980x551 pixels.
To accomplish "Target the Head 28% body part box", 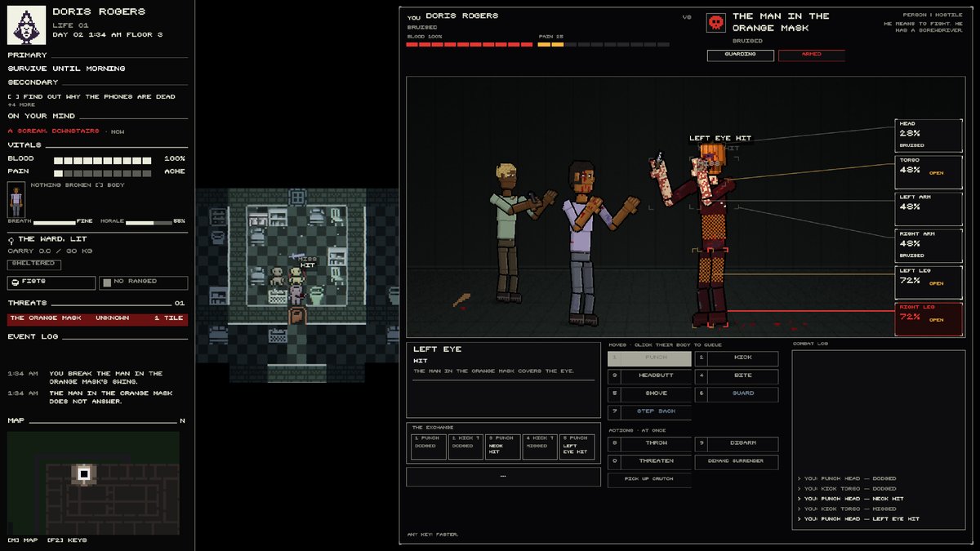I will tap(929, 136).
